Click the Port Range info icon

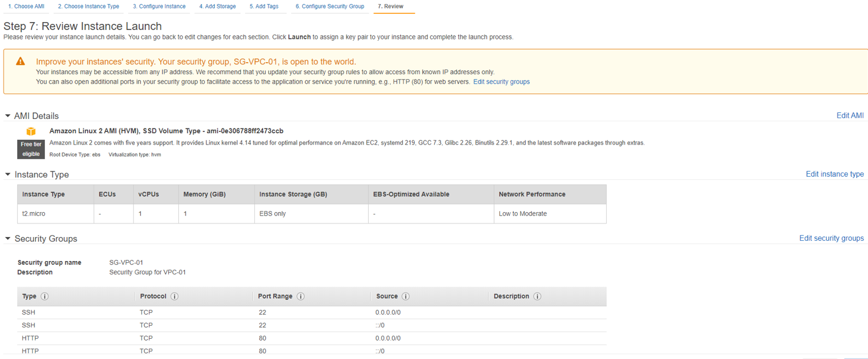tap(301, 296)
